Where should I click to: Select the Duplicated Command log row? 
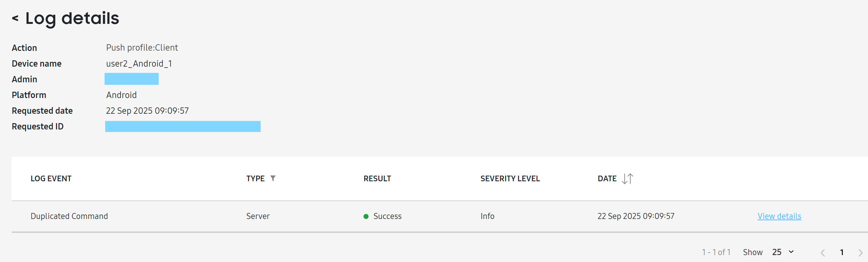69,216
